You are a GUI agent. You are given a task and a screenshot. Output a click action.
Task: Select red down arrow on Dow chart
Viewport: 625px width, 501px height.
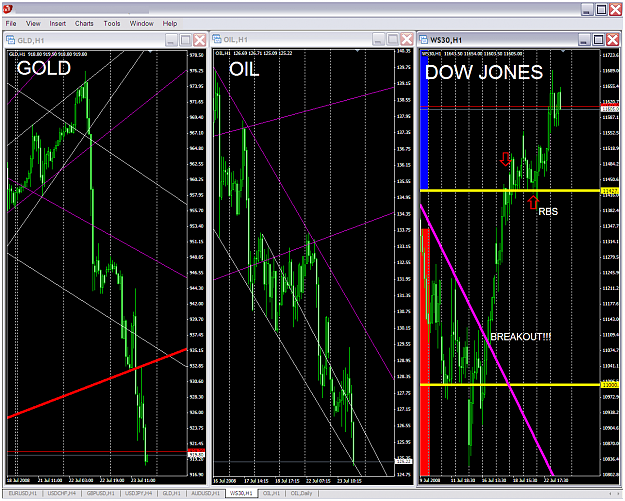505,159
